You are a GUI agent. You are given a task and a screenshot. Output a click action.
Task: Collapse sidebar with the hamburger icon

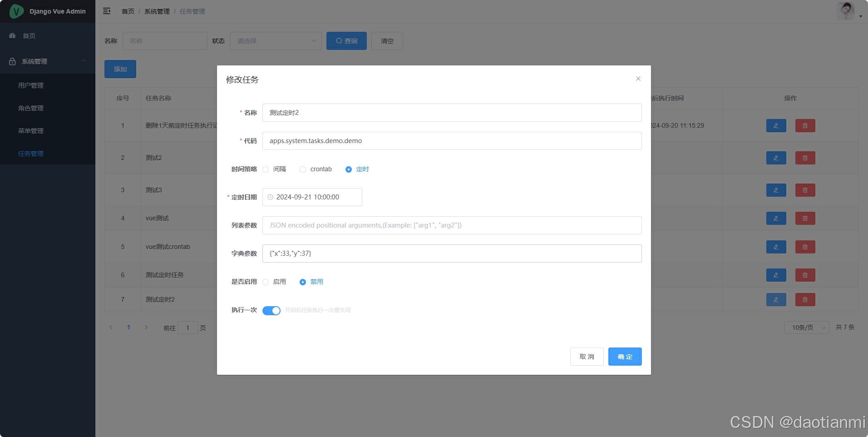[x=107, y=11]
